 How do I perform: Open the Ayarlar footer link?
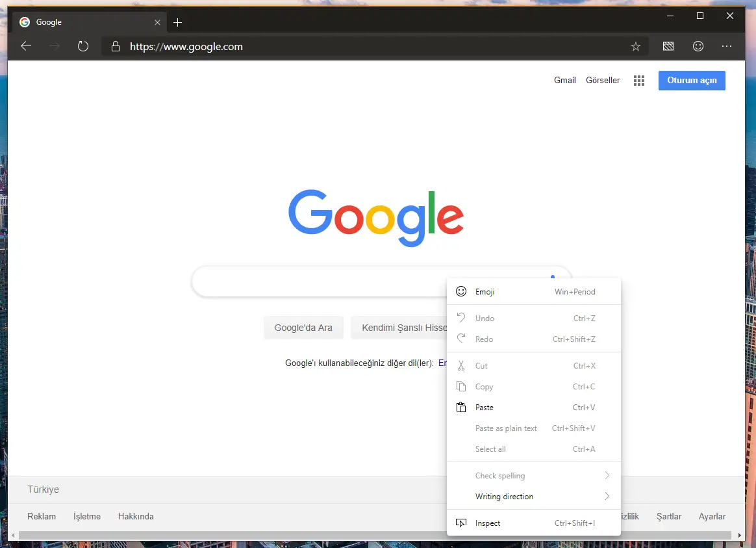tap(712, 516)
